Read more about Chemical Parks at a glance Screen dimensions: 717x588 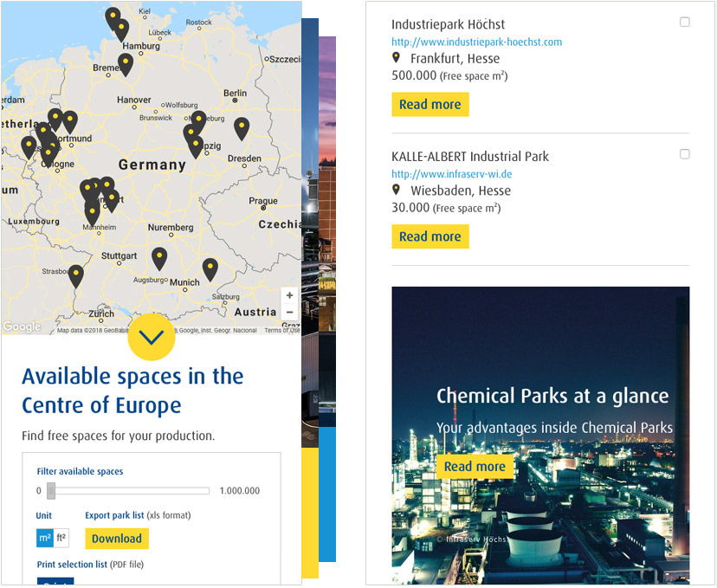click(475, 467)
